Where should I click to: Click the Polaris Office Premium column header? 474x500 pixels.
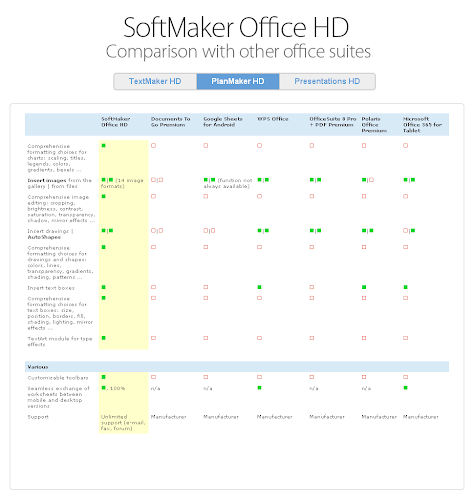click(x=374, y=125)
